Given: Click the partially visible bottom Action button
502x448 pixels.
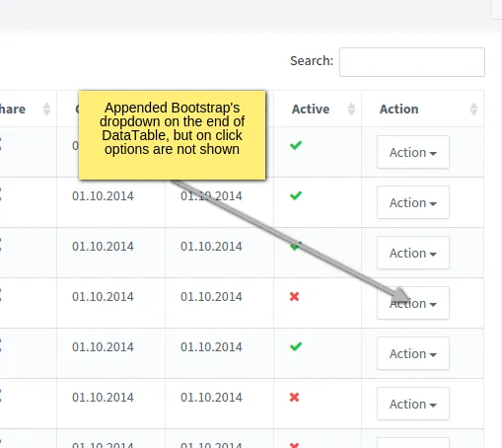Looking at the screenshot, I should (413, 443).
